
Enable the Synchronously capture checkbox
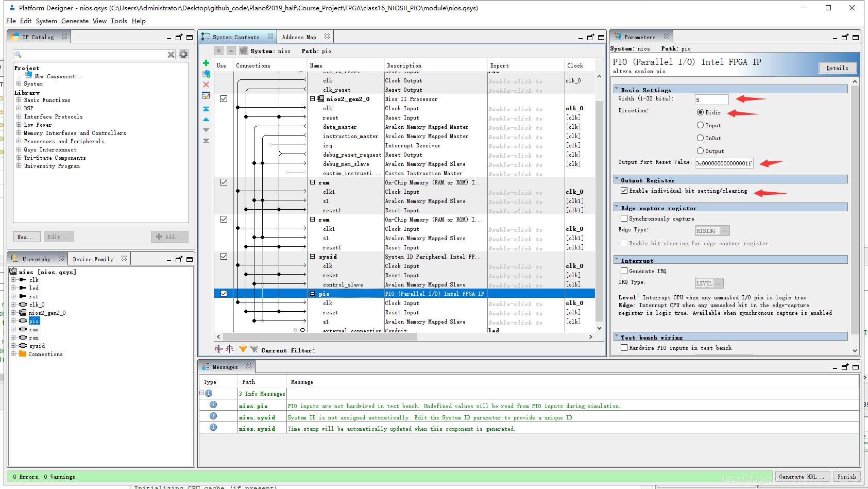tap(624, 218)
